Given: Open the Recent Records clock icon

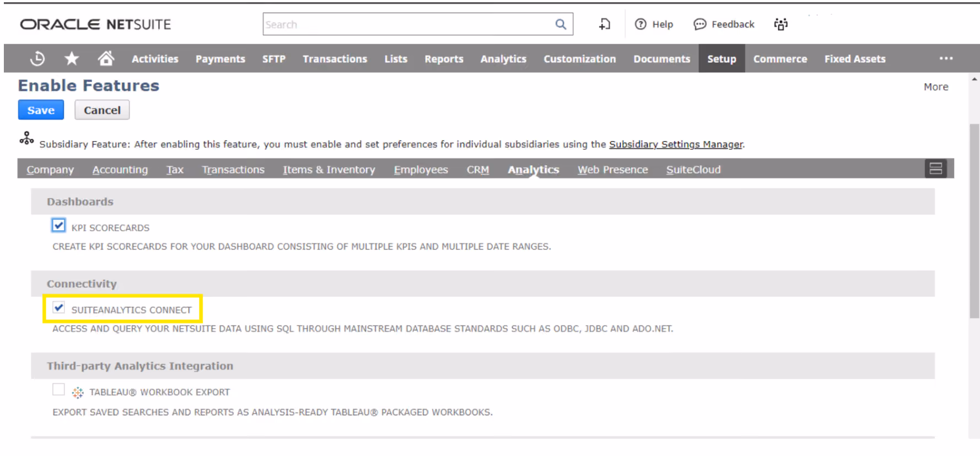Looking at the screenshot, I should 37,58.
